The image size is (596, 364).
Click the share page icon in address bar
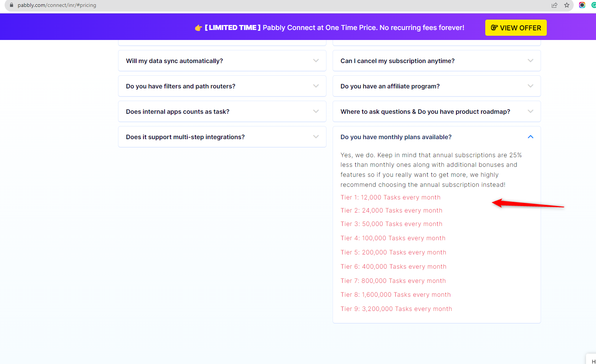pos(554,5)
